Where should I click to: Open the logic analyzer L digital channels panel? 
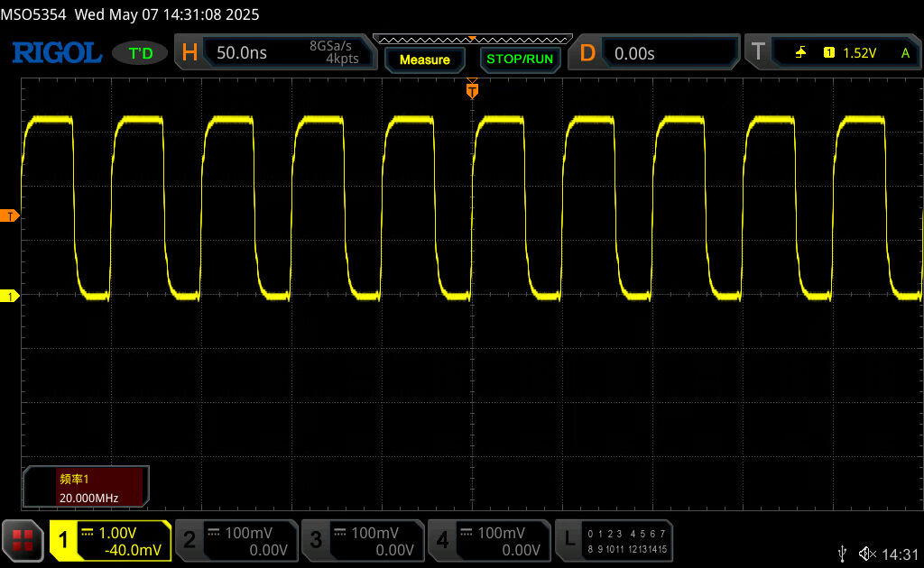pos(615,541)
